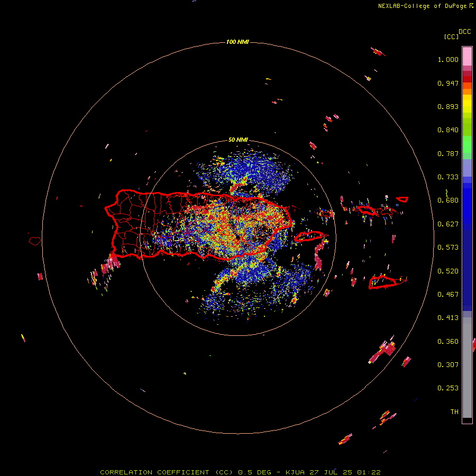Click the 0.467 value on color scale
This screenshot has width=476, height=476.
(x=448, y=295)
